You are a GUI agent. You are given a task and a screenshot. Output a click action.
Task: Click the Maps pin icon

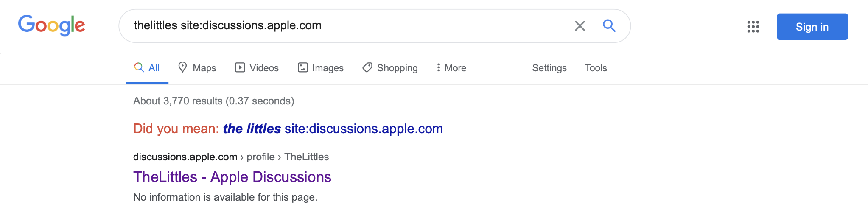coord(182,67)
